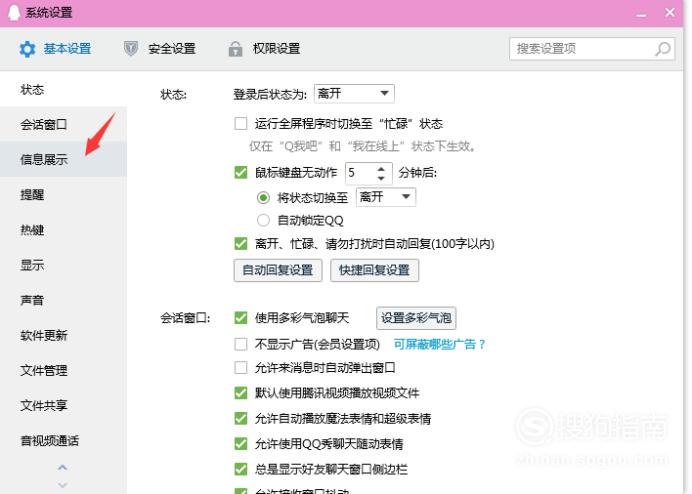Increase idle minutes with the up arrow
692x494 pixels.
tap(381, 168)
